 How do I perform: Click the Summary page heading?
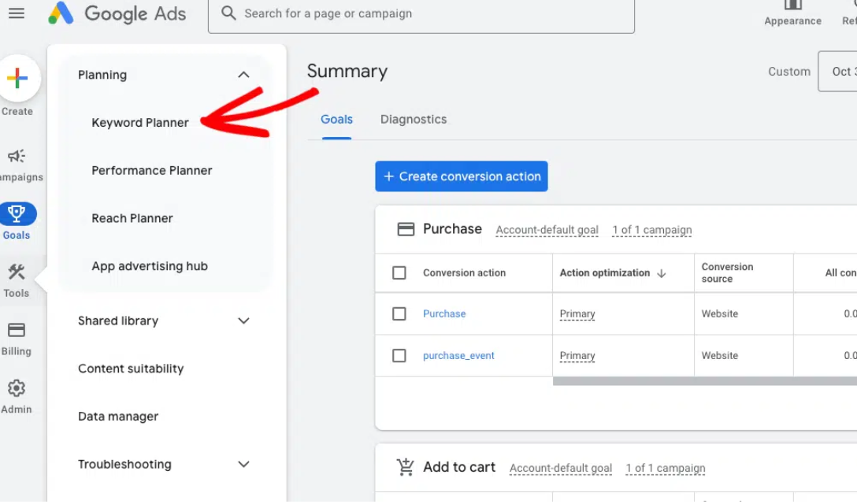tap(347, 71)
